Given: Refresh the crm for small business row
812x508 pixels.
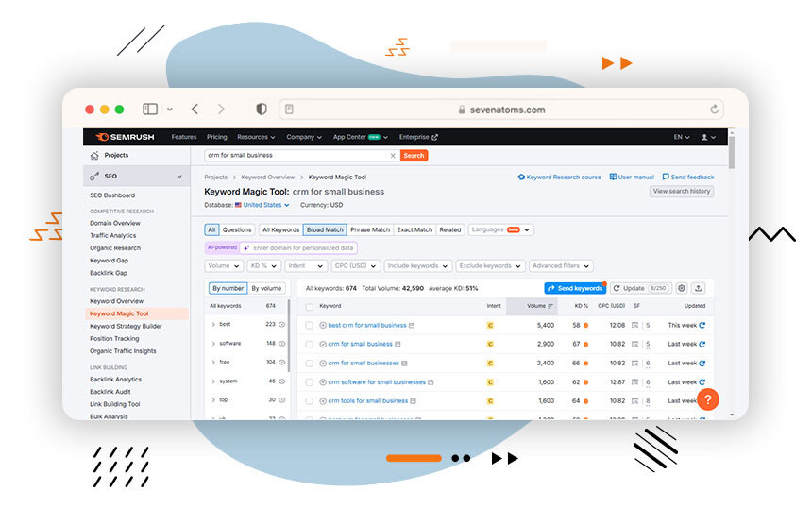Looking at the screenshot, I should tap(702, 344).
